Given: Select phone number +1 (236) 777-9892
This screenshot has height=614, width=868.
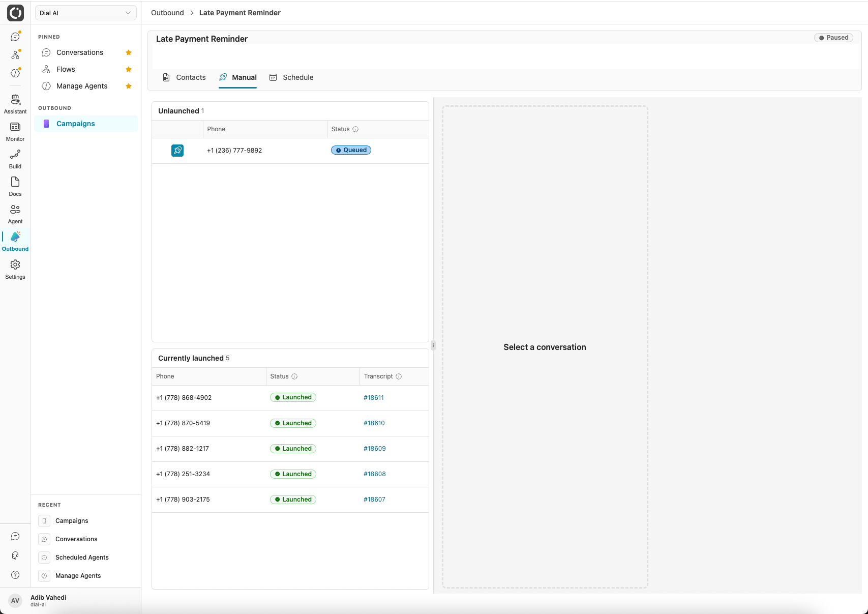Looking at the screenshot, I should (234, 151).
